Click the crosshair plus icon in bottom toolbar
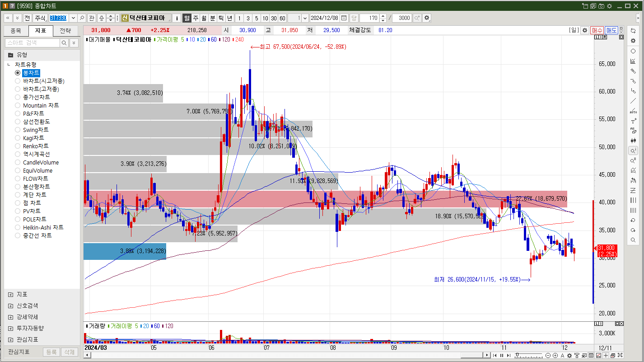Viewport: 644px width, 362px height. [606, 355]
